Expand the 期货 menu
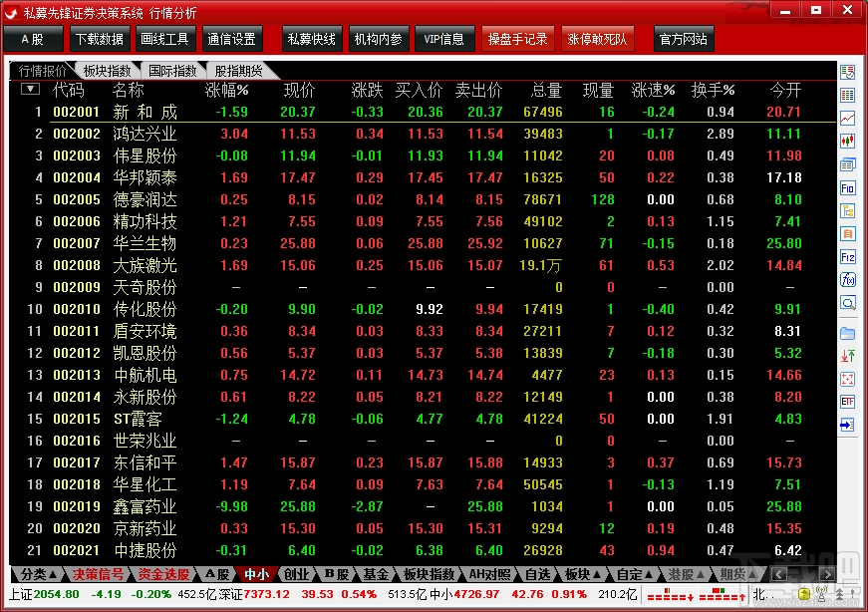 coord(737,574)
